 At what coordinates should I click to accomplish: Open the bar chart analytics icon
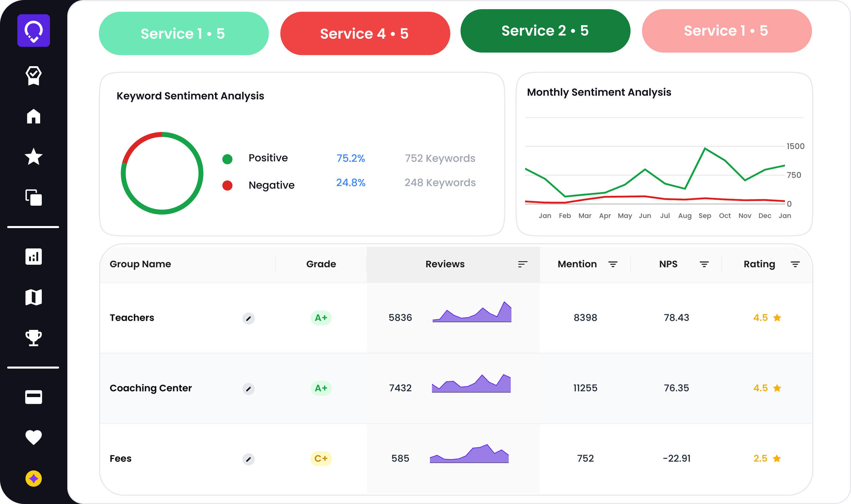click(33, 257)
